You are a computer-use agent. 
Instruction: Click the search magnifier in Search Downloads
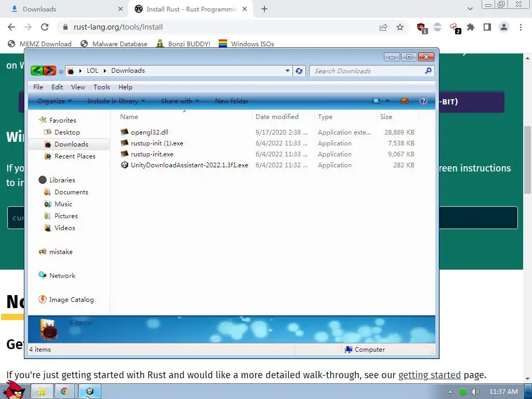(428, 71)
